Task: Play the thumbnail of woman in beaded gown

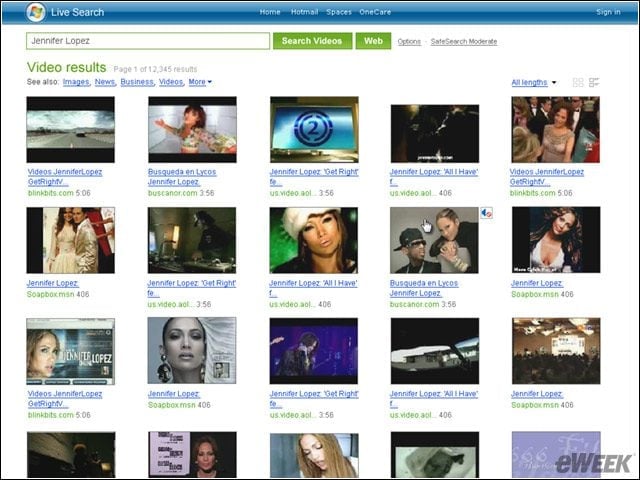Action: point(556,129)
